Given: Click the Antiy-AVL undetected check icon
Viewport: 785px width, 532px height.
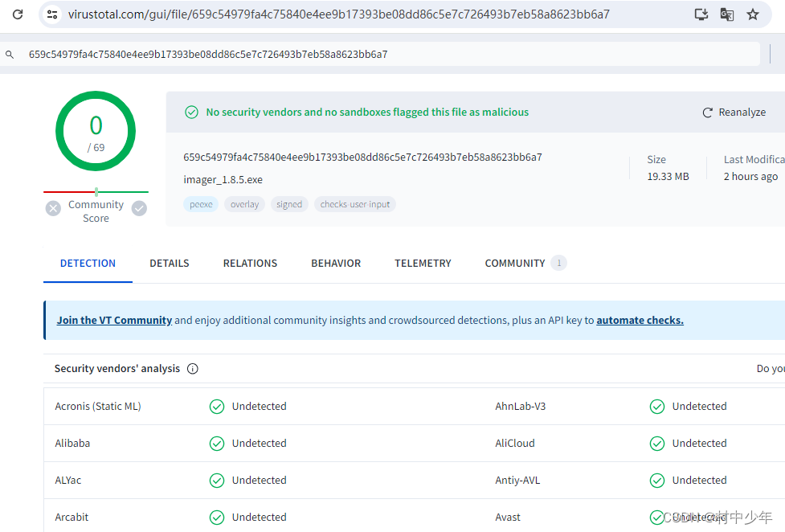Looking at the screenshot, I should coord(656,481).
